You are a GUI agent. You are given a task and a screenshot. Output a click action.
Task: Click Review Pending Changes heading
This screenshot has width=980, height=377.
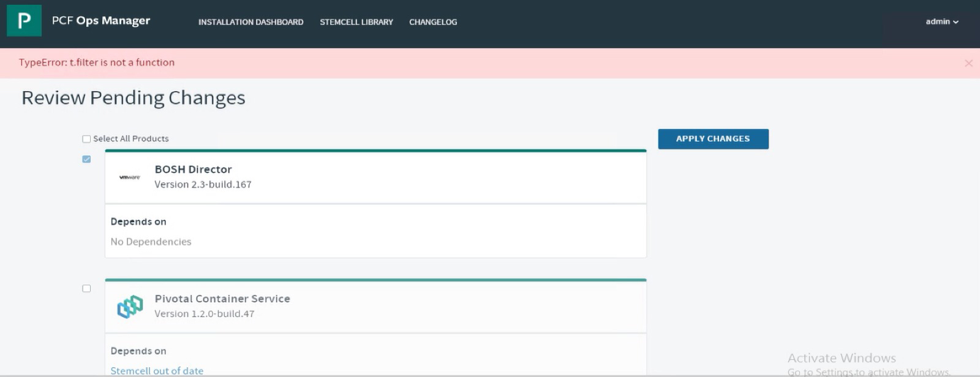134,98
